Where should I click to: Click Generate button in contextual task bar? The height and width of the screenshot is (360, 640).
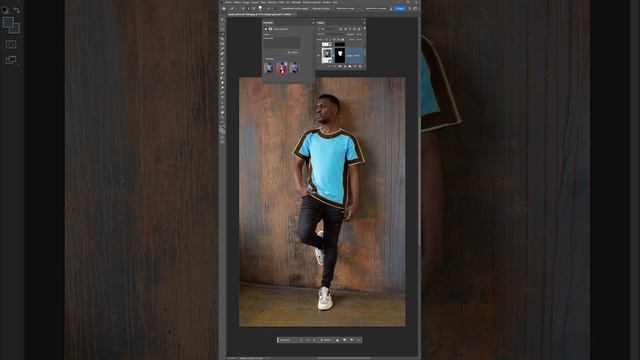pos(326,340)
